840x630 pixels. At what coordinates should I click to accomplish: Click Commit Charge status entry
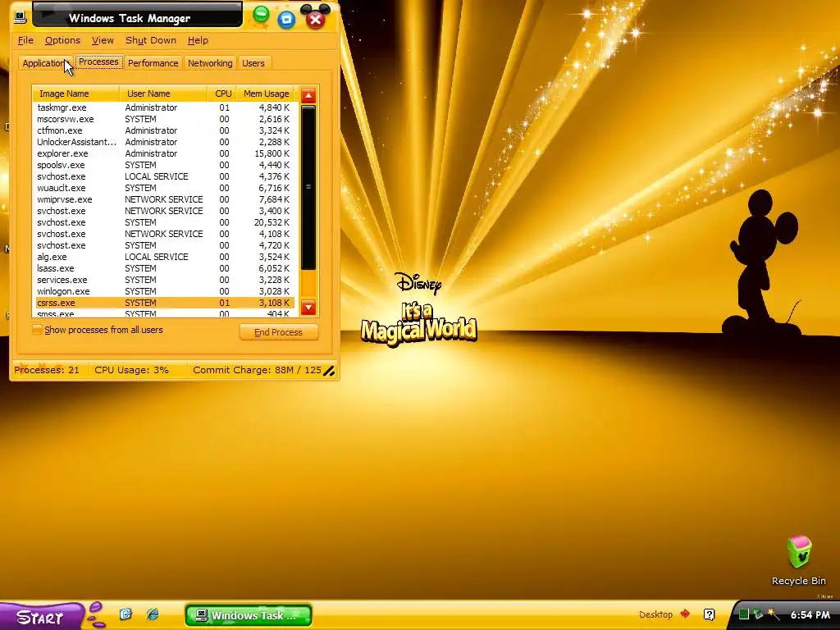pos(257,370)
